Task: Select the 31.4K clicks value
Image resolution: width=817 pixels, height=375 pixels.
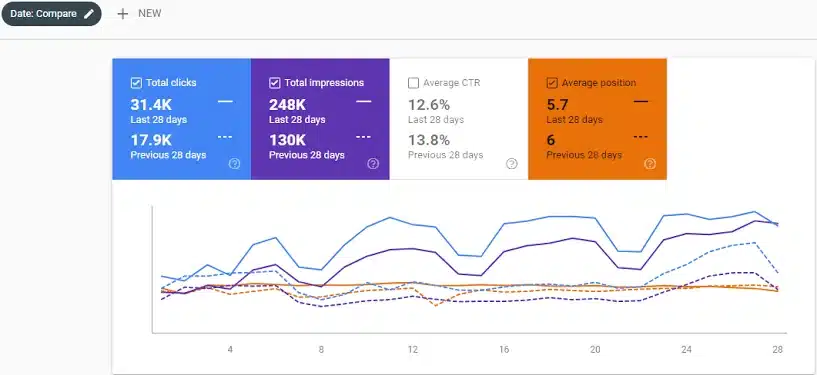Action: tap(151, 105)
